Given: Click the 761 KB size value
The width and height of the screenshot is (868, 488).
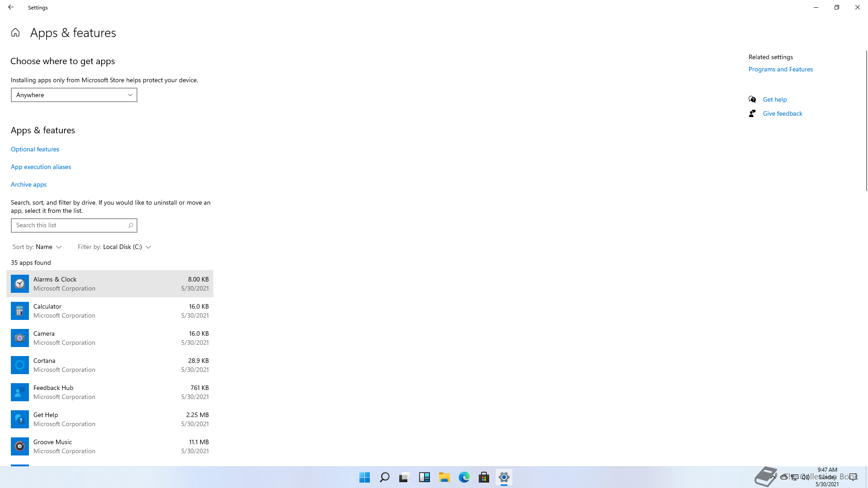Looking at the screenshot, I should 199,388.
